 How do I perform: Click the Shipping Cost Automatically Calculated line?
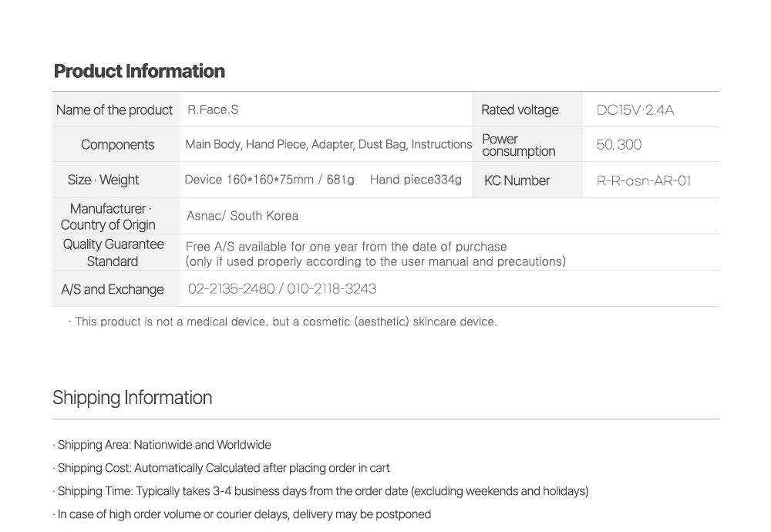point(223,468)
